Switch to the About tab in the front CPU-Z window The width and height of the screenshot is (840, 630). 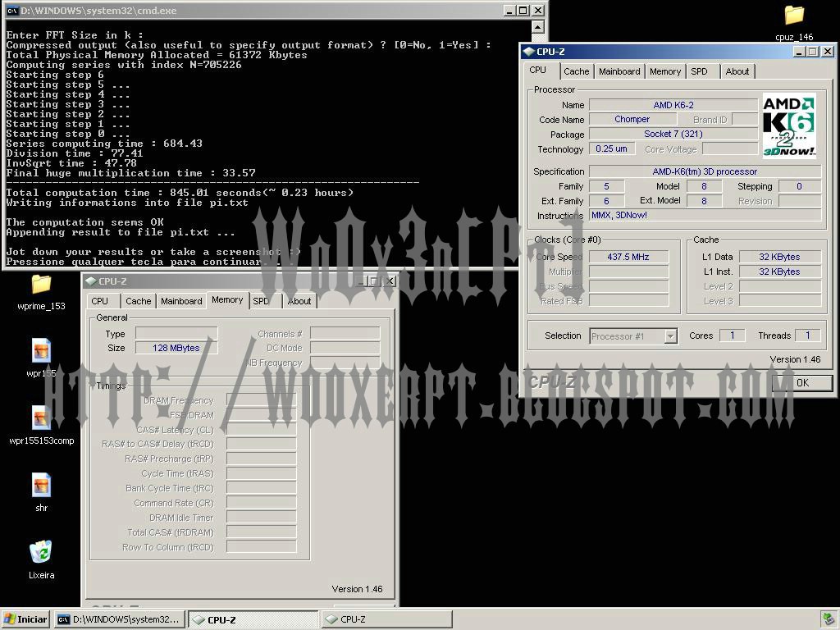737,71
